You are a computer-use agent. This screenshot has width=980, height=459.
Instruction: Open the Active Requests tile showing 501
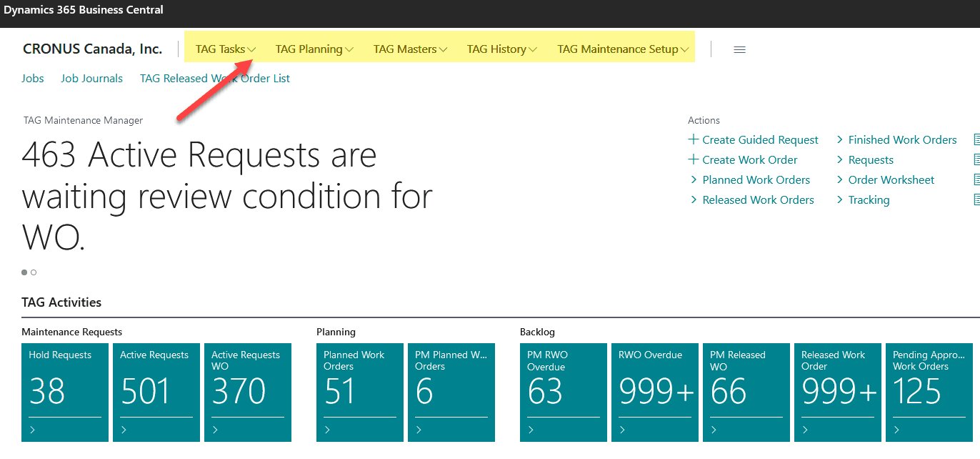156,393
